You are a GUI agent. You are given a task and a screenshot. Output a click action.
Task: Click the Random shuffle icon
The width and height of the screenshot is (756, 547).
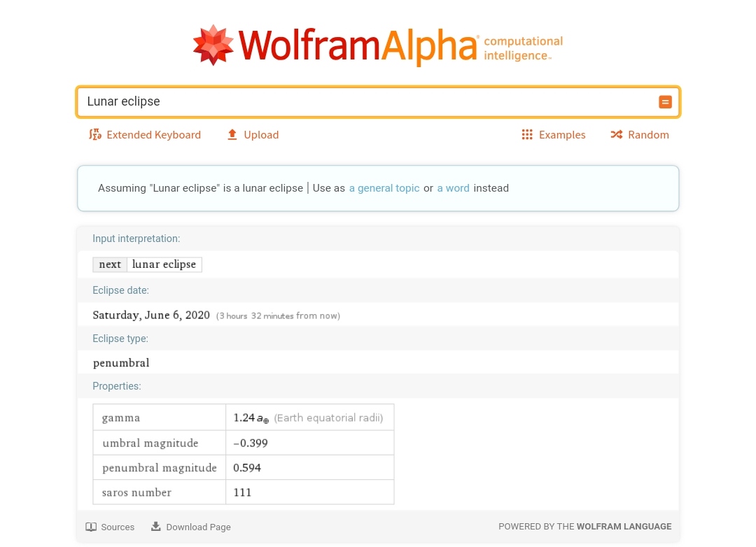tap(616, 134)
